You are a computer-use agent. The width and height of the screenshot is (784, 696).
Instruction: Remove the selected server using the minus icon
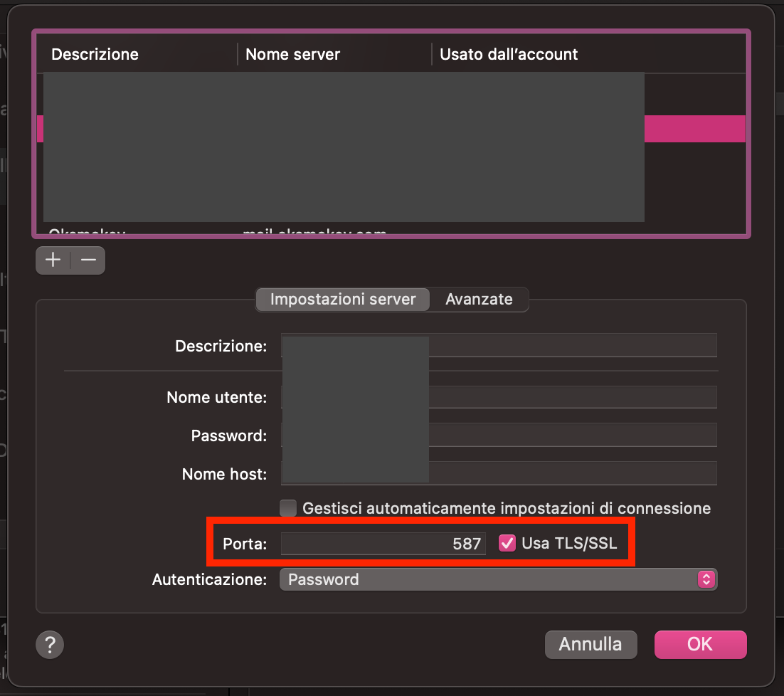pyautogui.click(x=88, y=260)
